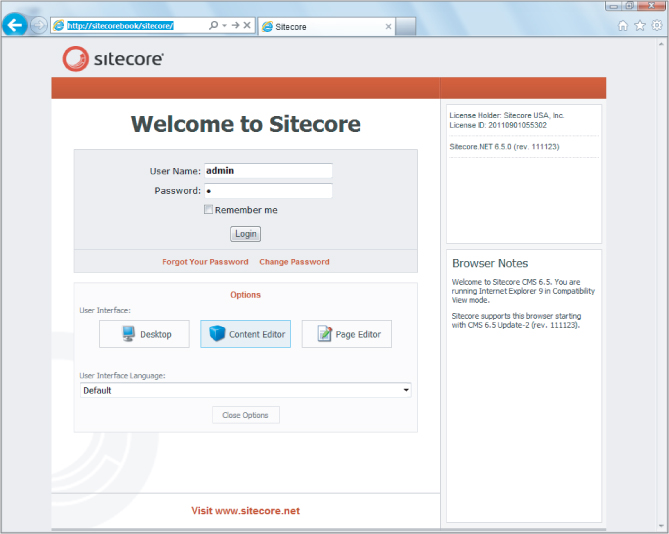This screenshot has height=534, width=669.
Task: Click the browser Back arrow button
Action: pos(15,25)
